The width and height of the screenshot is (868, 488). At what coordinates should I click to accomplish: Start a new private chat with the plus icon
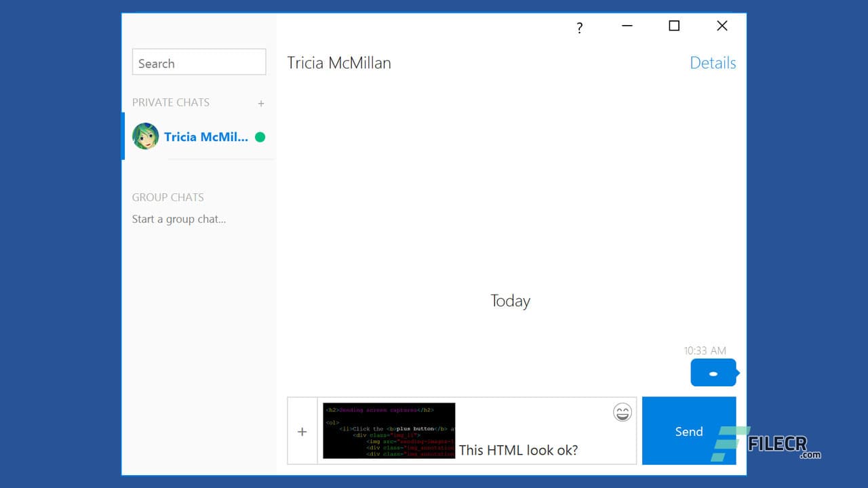[x=261, y=103]
